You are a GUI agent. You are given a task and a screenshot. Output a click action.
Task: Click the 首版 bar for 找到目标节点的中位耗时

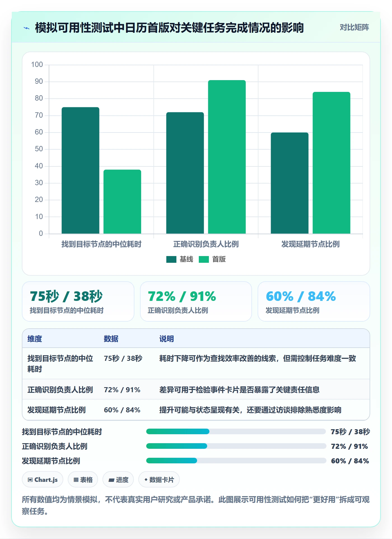click(x=122, y=202)
